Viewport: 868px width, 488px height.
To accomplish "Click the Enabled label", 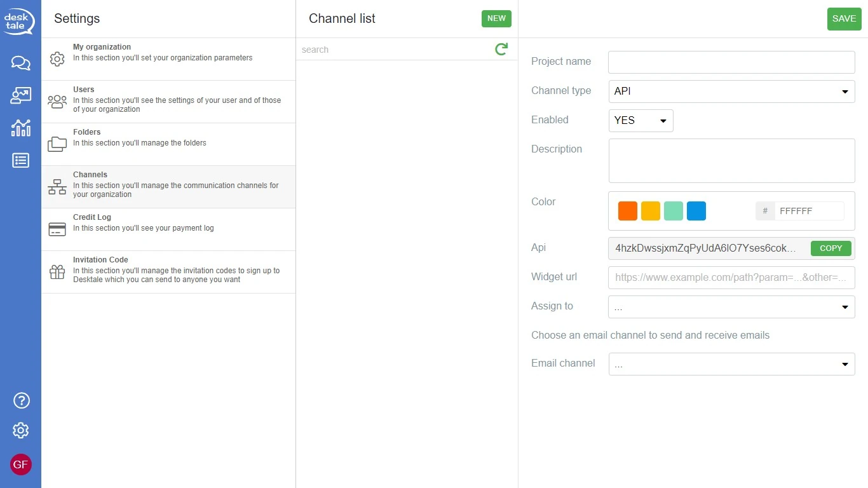I will 550,120.
